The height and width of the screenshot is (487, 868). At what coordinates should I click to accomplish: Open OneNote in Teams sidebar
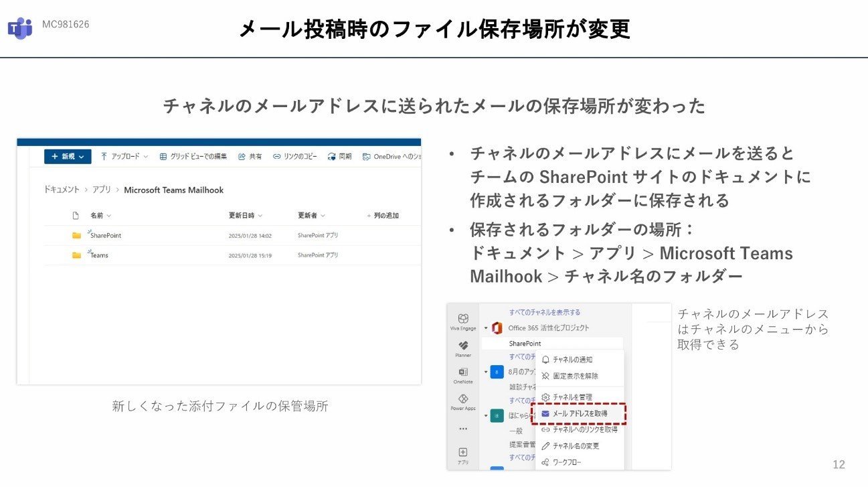click(463, 375)
